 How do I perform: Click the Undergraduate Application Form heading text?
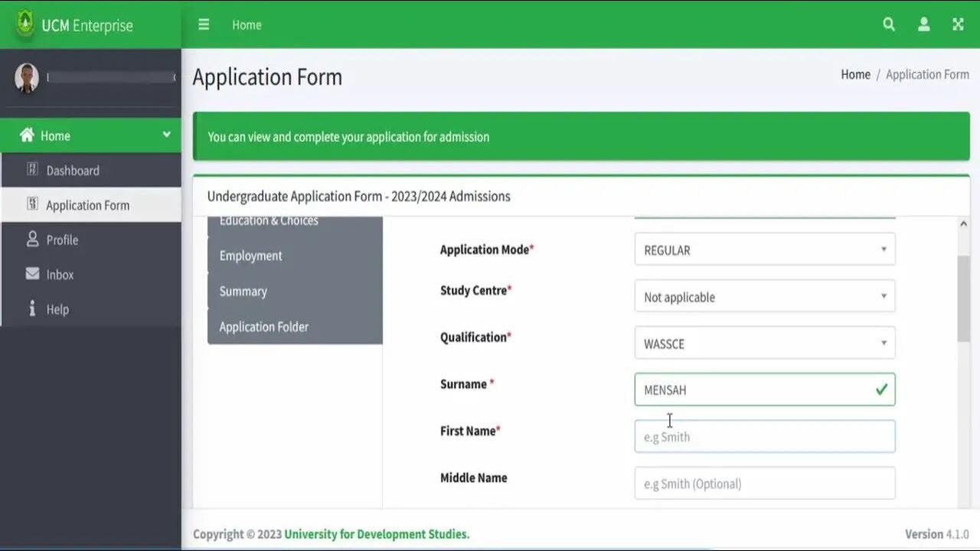(358, 196)
